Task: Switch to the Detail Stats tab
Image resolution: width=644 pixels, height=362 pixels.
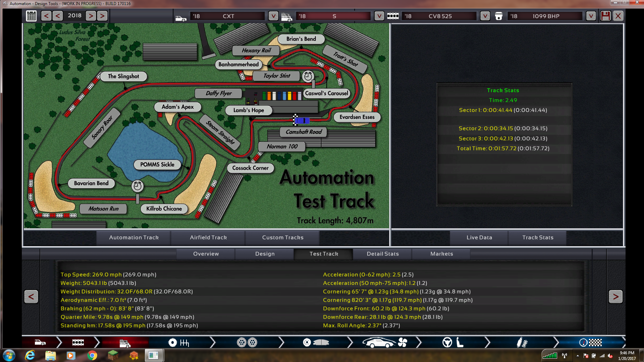Action: point(383,254)
